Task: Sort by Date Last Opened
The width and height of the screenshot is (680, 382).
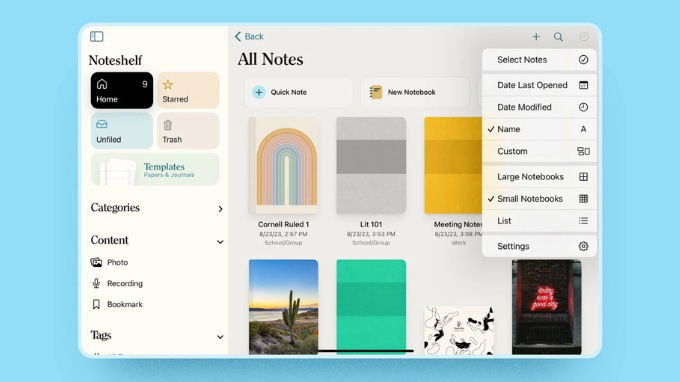Action: (539, 85)
